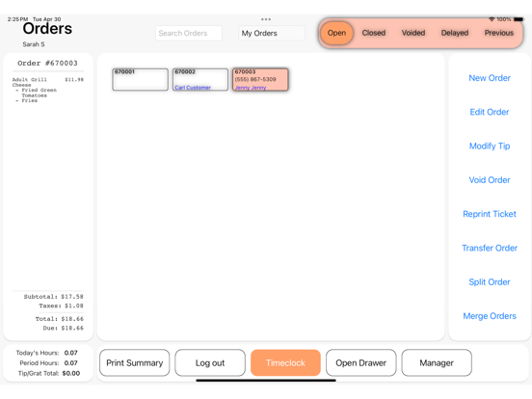
Task: Select order card 670002
Action: click(x=200, y=79)
